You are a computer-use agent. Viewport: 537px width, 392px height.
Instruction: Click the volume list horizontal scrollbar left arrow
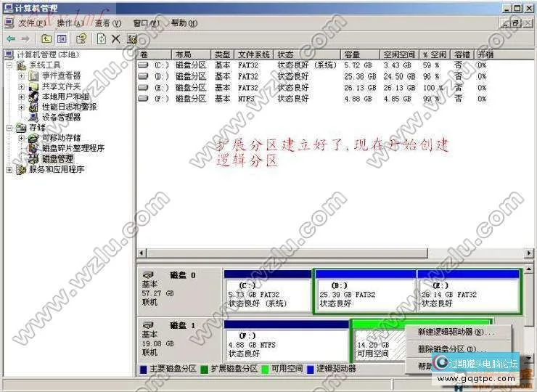tap(142, 253)
